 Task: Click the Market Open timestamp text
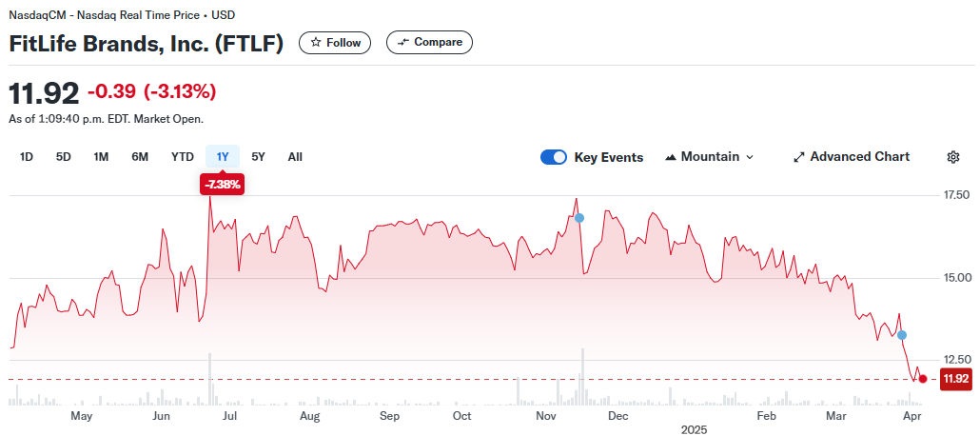coord(107,119)
